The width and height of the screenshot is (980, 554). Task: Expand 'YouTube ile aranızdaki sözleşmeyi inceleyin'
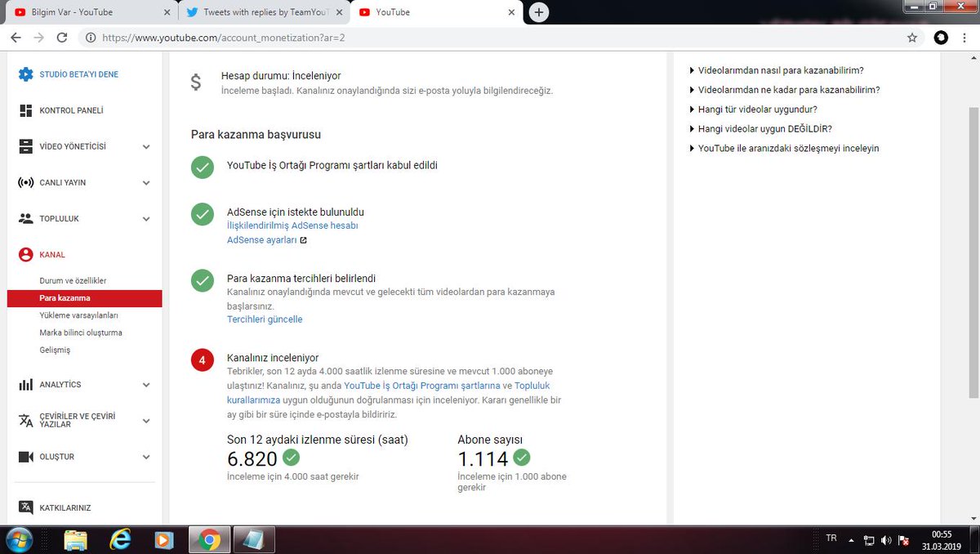784,148
